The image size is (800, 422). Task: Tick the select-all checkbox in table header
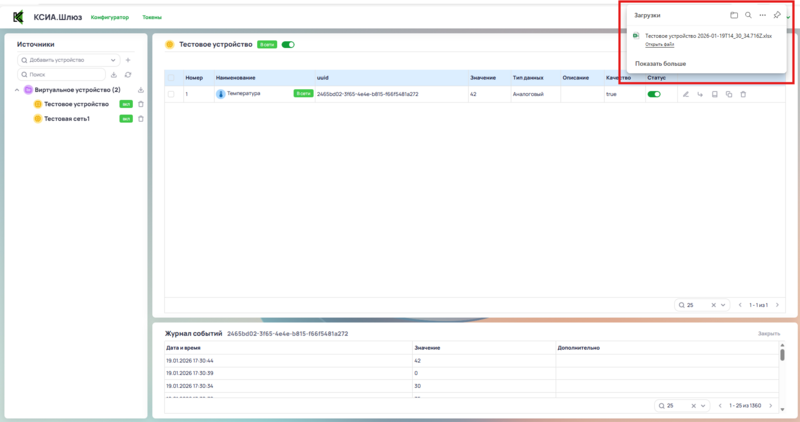[171, 77]
